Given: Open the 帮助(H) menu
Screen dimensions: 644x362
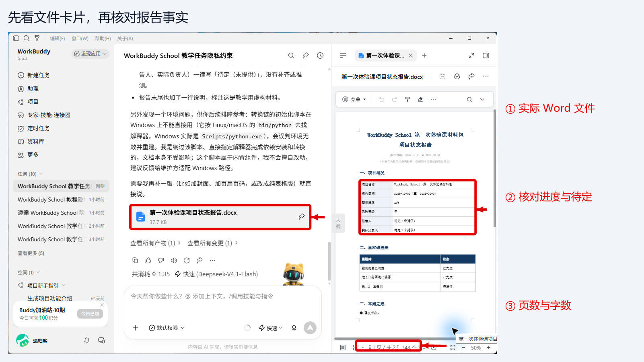Looking at the screenshot, I should pyautogui.click(x=103, y=39).
